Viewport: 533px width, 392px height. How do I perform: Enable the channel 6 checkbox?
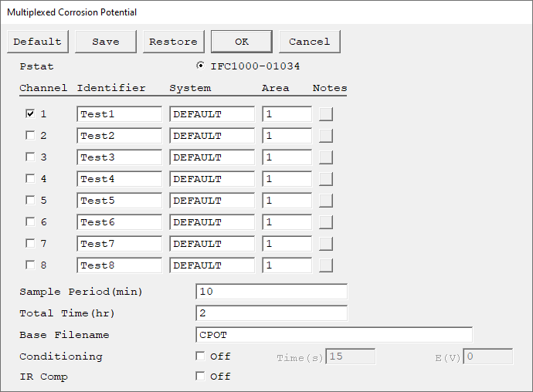click(30, 221)
